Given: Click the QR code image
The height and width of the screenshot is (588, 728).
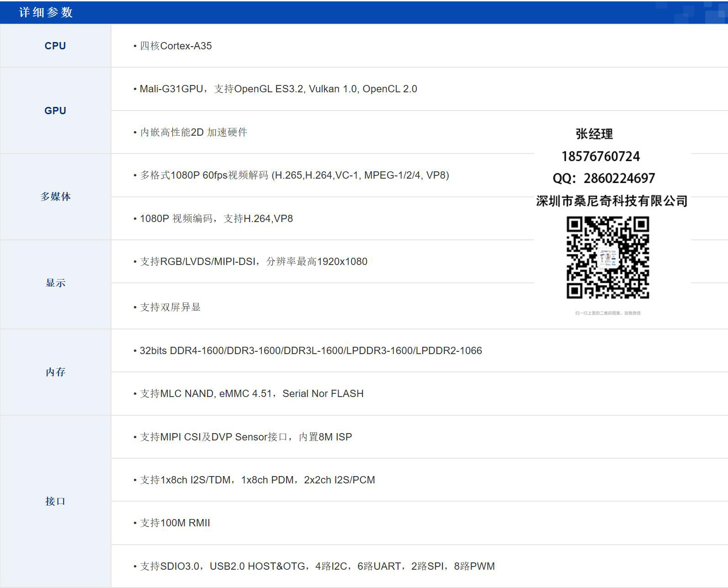Looking at the screenshot, I should click(x=608, y=258).
